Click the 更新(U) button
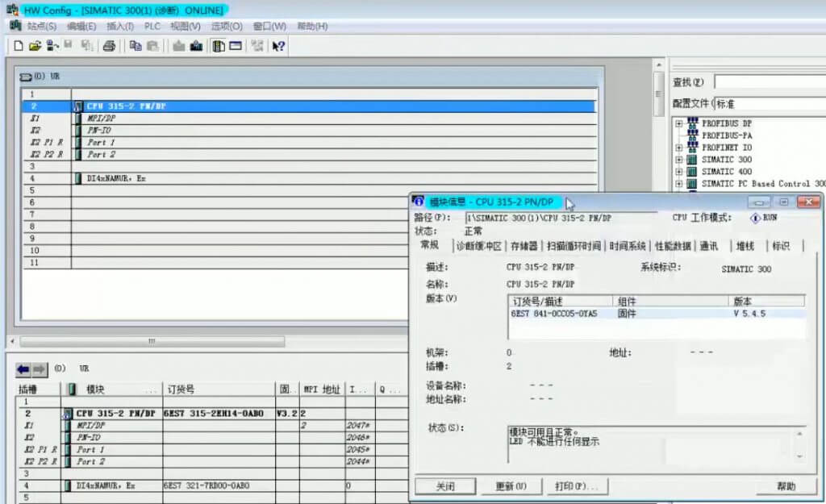Image resolution: width=826 pixels, height=504 pixels. 511,486
